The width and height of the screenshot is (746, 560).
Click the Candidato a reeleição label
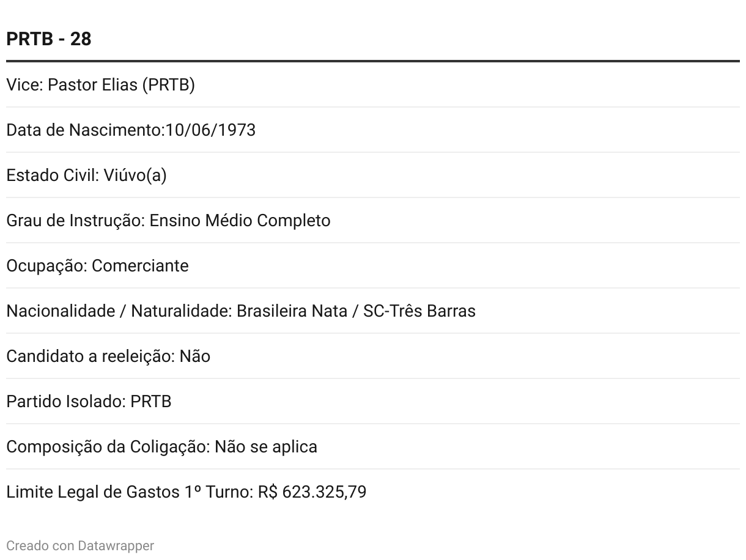[90, 356]
